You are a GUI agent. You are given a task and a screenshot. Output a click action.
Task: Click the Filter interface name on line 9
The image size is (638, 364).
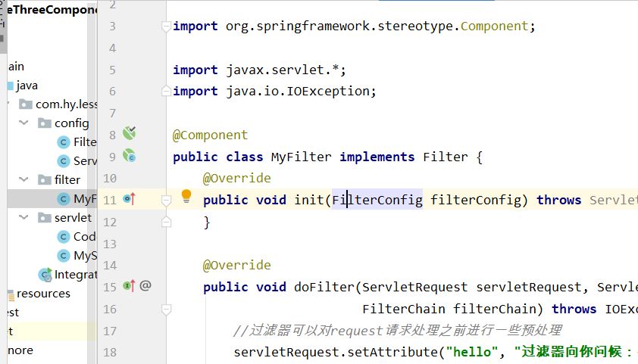point(446,157)
